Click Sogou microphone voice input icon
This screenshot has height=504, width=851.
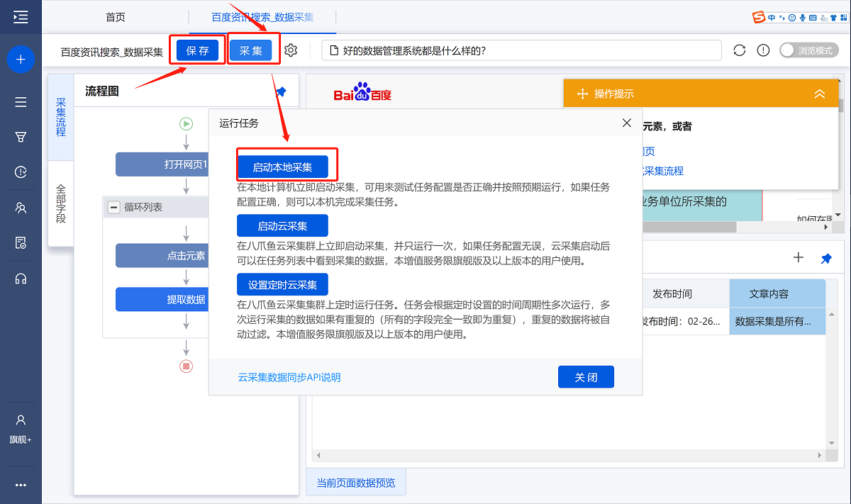pyautogui.click(x=803, y=18)
